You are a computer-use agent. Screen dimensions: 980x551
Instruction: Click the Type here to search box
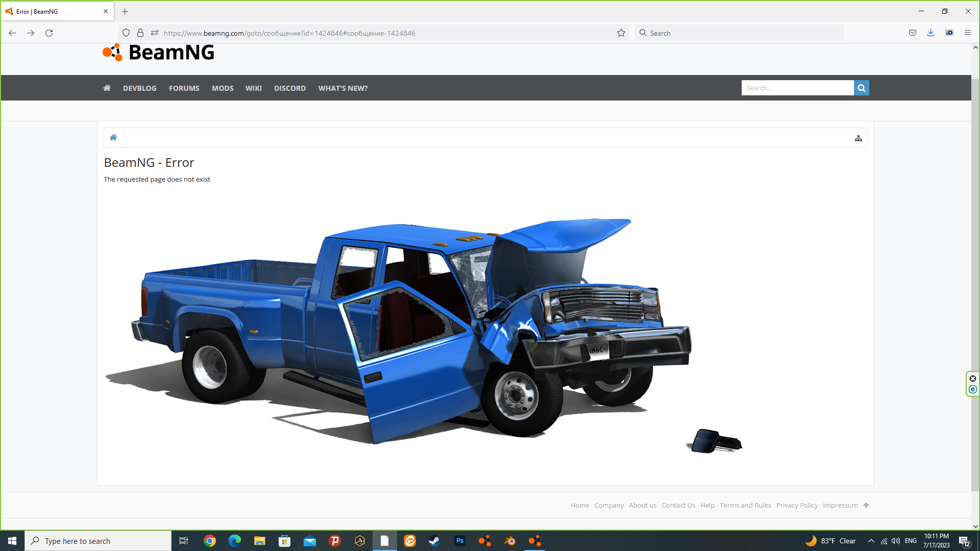tap(98, 541)
